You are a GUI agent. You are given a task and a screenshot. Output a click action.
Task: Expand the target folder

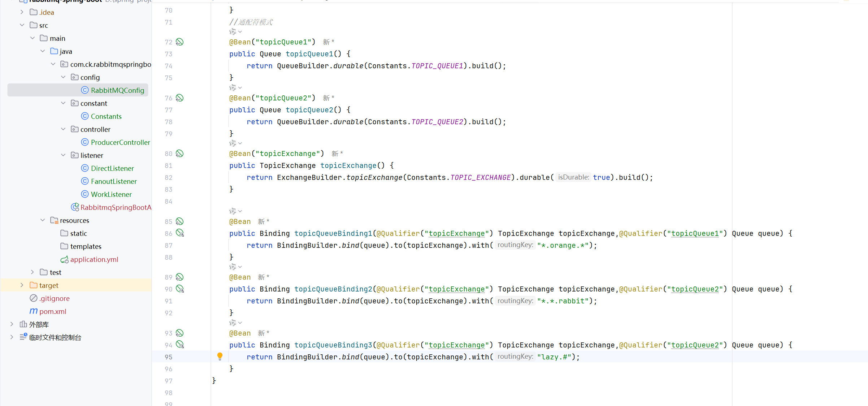point(22,285)
